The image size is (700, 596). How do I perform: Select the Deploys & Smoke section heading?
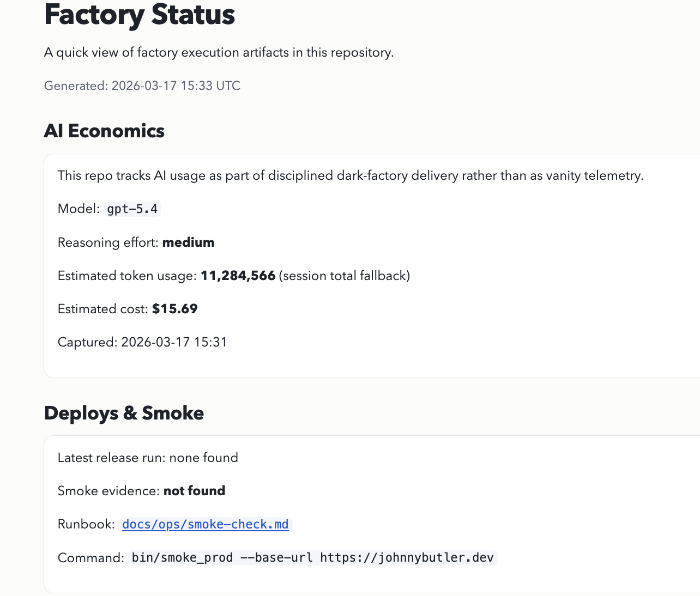coord(124,413)
